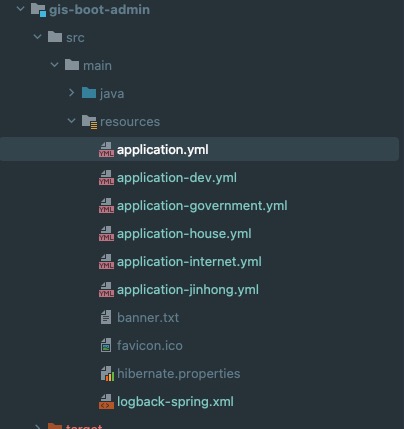Image resolution: width=404 pixels, height=429 pixels.
Task: Click the resources folder icon
Action: pyautogui.click(x=89, y=122)
